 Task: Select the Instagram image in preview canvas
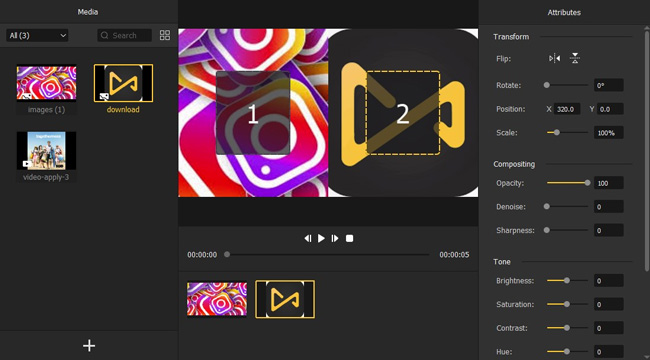point(253,113)
